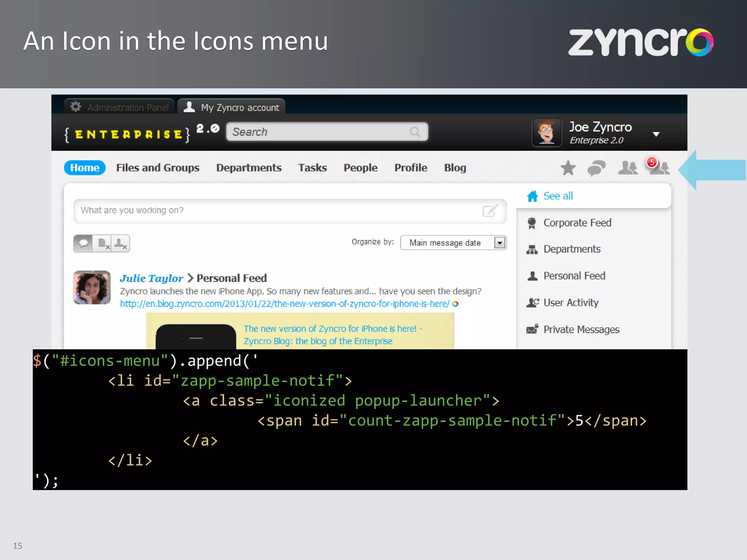Screen dimensions: 747x560
Task: Click the Joe Zyncro name
Action: [600, 127]
